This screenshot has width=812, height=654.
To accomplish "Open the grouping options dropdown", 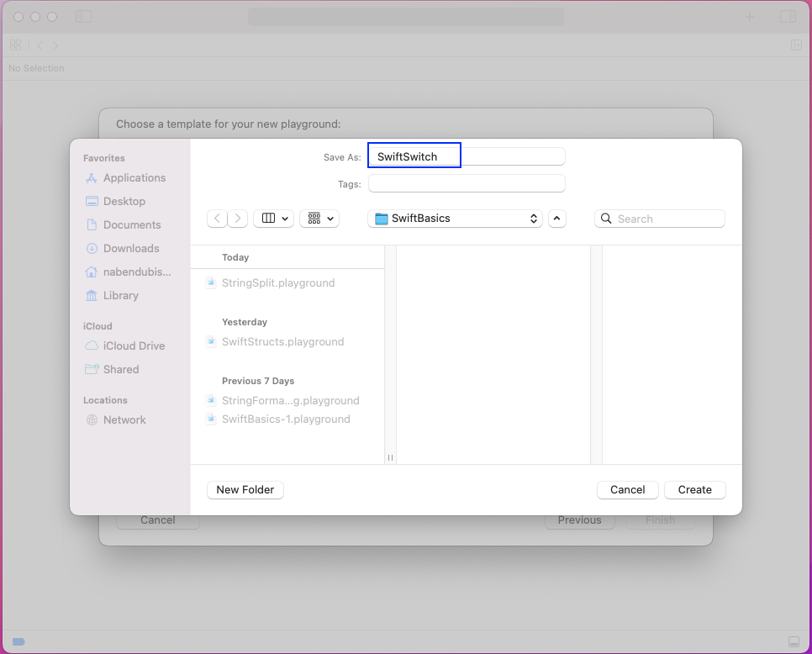I will (x=319, y=219).
